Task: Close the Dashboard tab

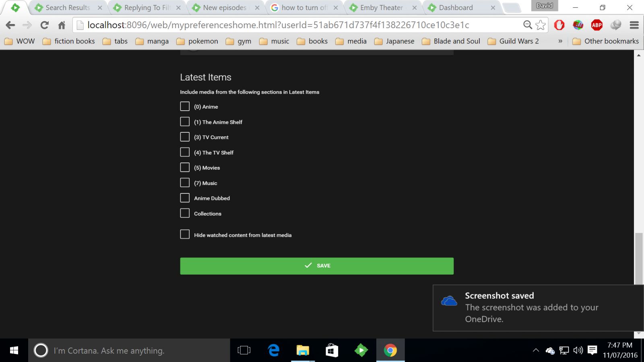Action: tap(493, 8)
